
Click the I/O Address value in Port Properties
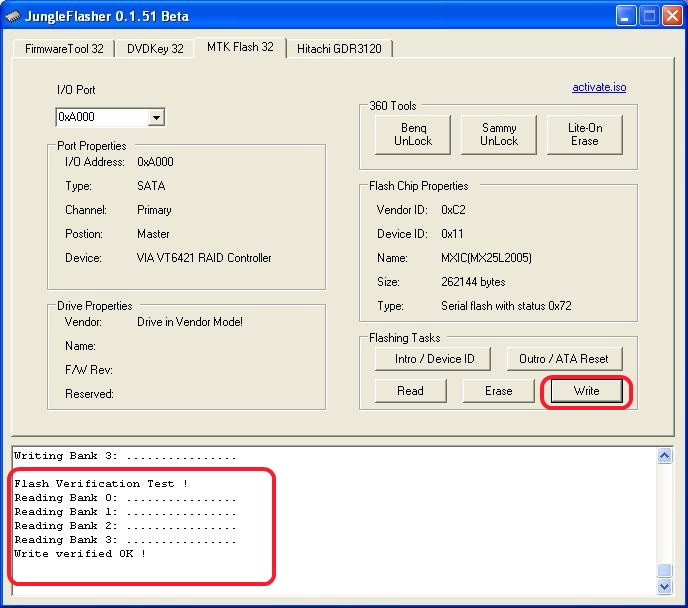point(155,162)
